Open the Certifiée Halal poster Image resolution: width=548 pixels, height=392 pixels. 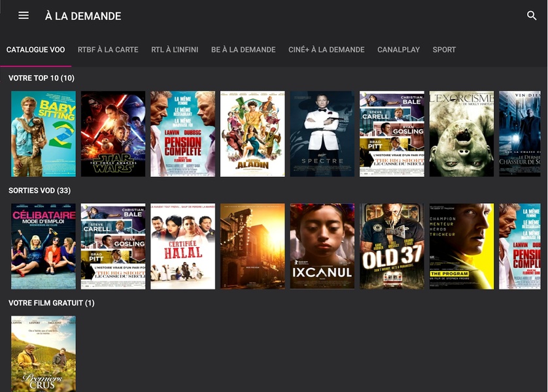183,246
